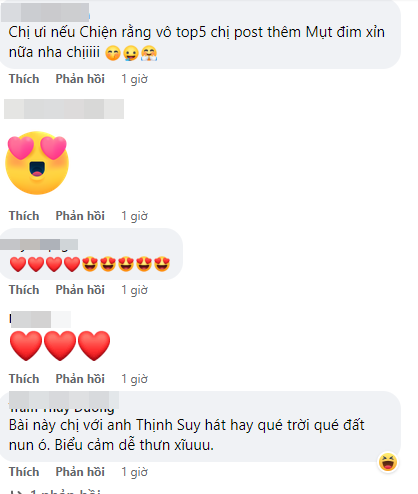418x494 pixels.
Task: Open the timestamp of the Thịnh Suy comment
Action: click(x=134, y=472)
